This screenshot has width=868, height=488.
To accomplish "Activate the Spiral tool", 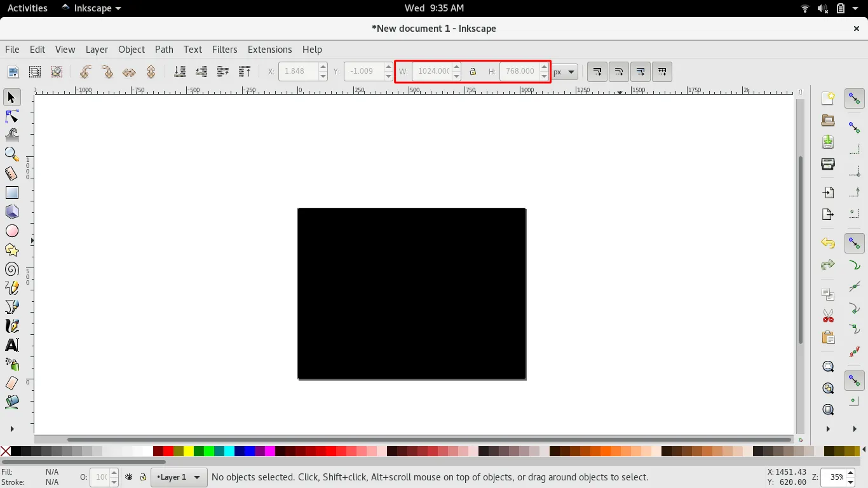I will pos(12,269).
